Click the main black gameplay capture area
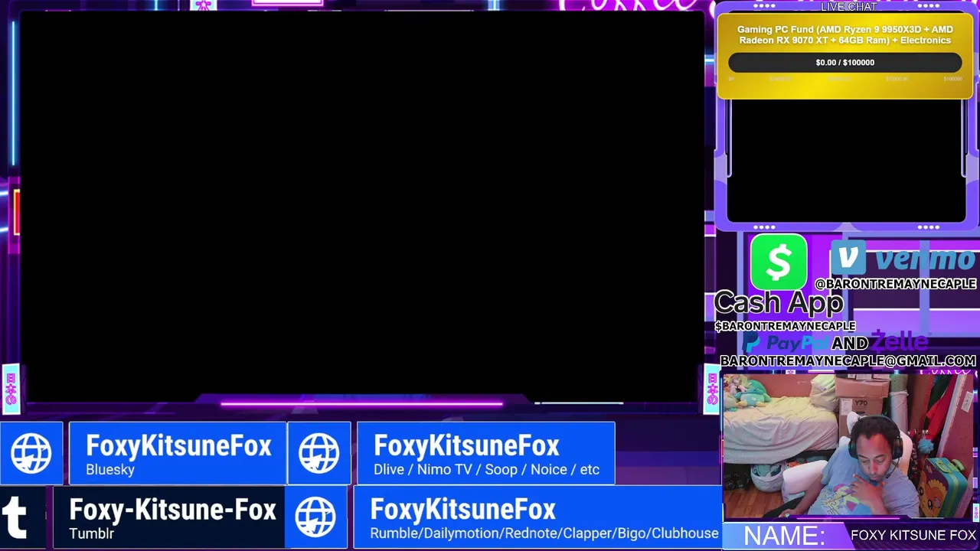 click(x=361, y=207)
